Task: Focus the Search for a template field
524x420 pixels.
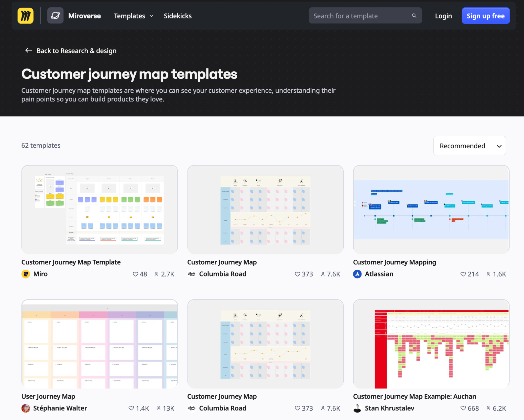Action: (365, 16)
